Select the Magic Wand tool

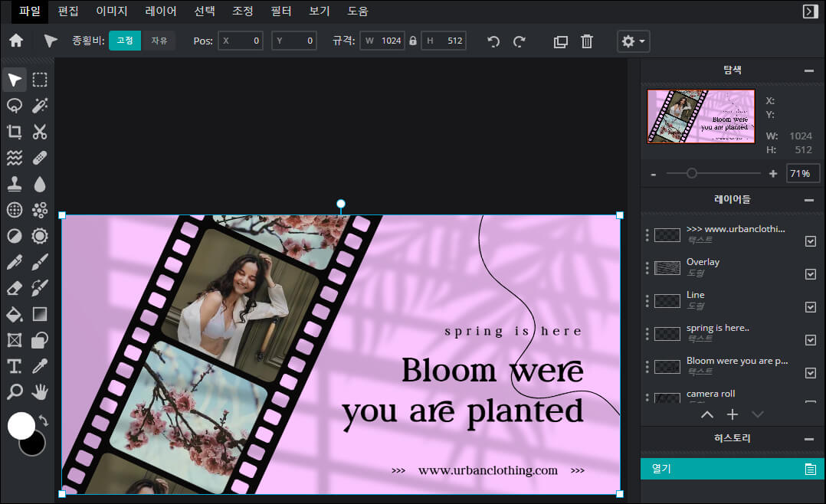(40, 106)
